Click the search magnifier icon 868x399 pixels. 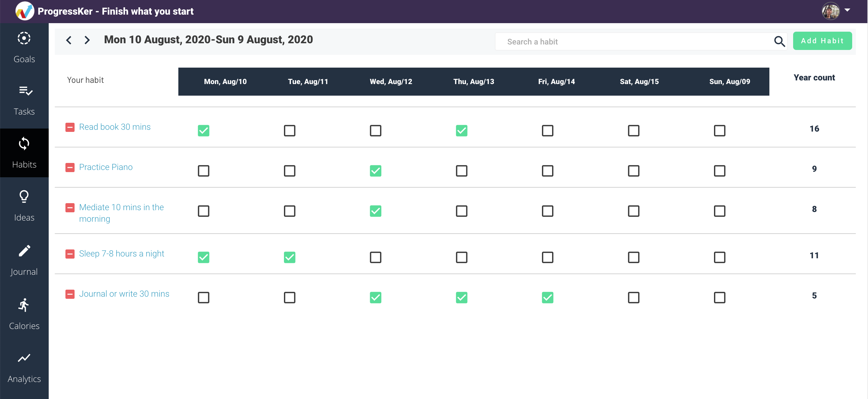[779, 41]
